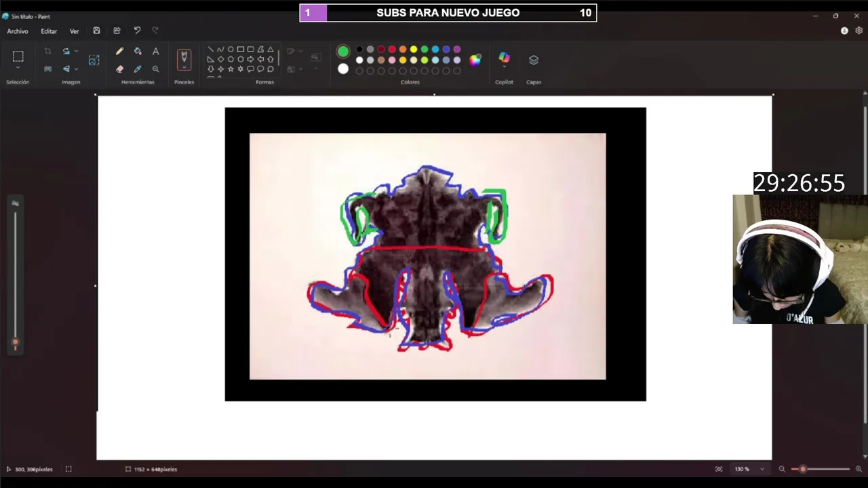Open the Ver menu
This screenshot has width=868, height=488.
coord(75,31)
